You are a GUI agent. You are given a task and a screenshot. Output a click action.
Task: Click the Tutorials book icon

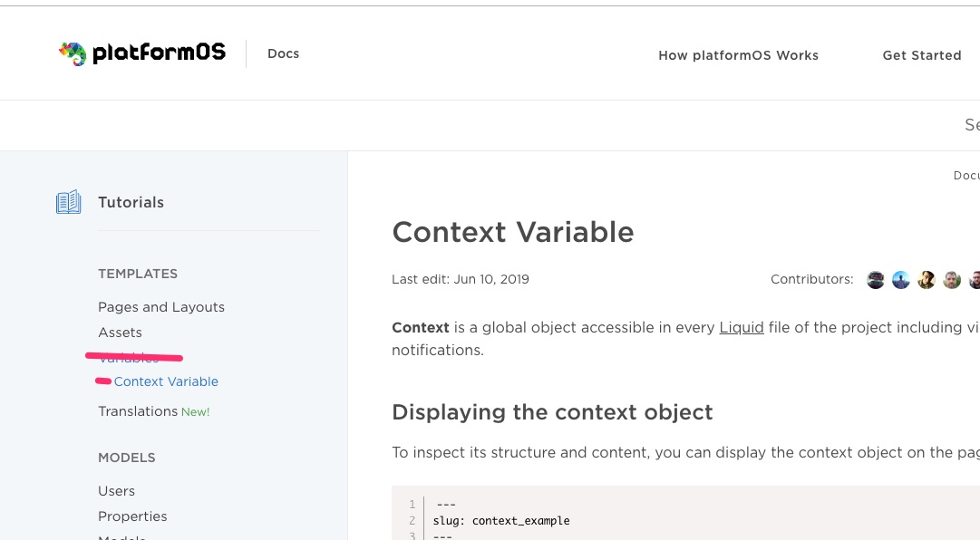pos(68,201)
